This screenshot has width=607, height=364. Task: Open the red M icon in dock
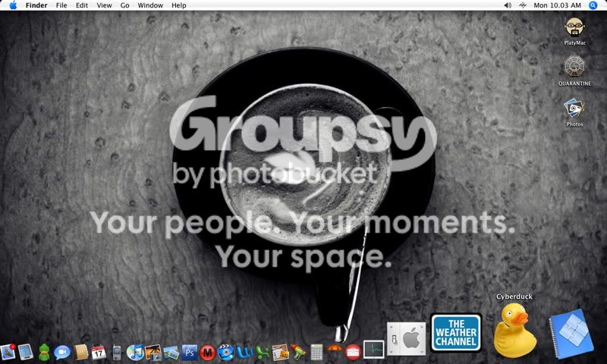click(x=207, y=353)
